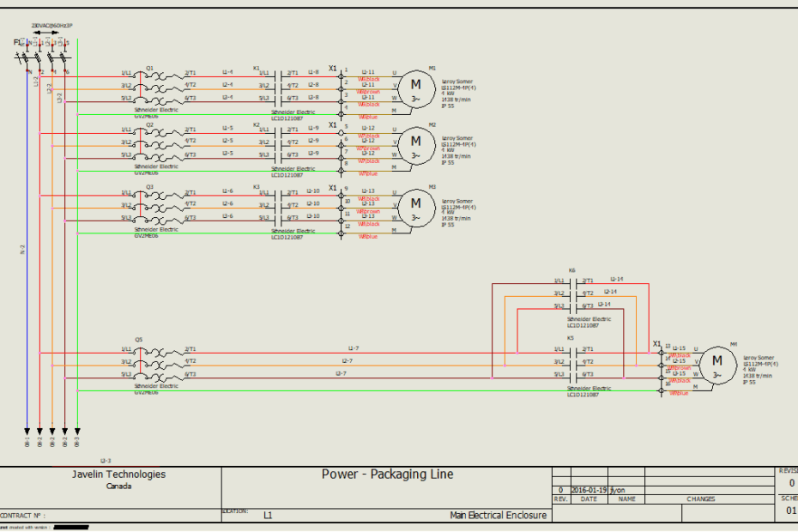Image resolution: width=798 pixels, height=532 pixels.
Task: Click the motor M3 symbol
Action: point(417,207)
